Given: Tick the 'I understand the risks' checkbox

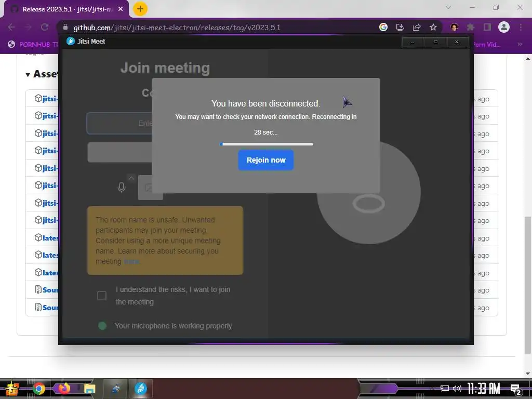Looking at the screenshot, I should tap(102, 296).
